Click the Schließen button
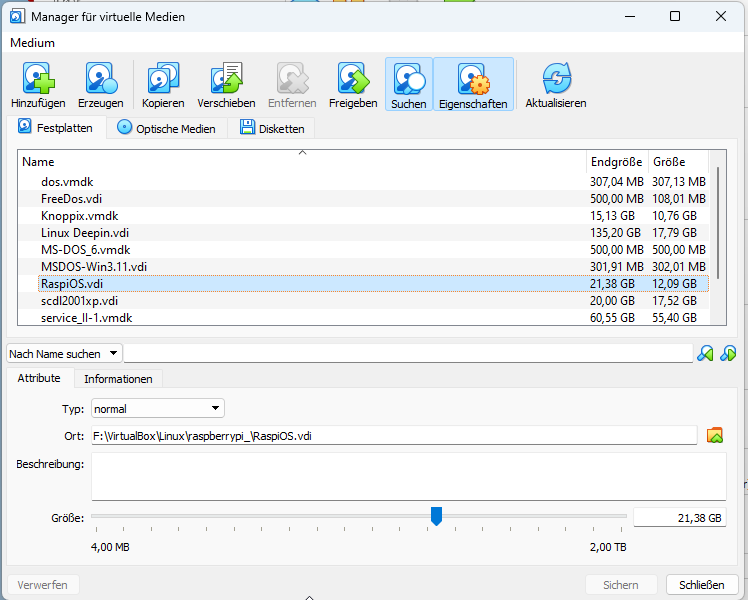This screenshot has height=600, width=748. tap(702, 585)
